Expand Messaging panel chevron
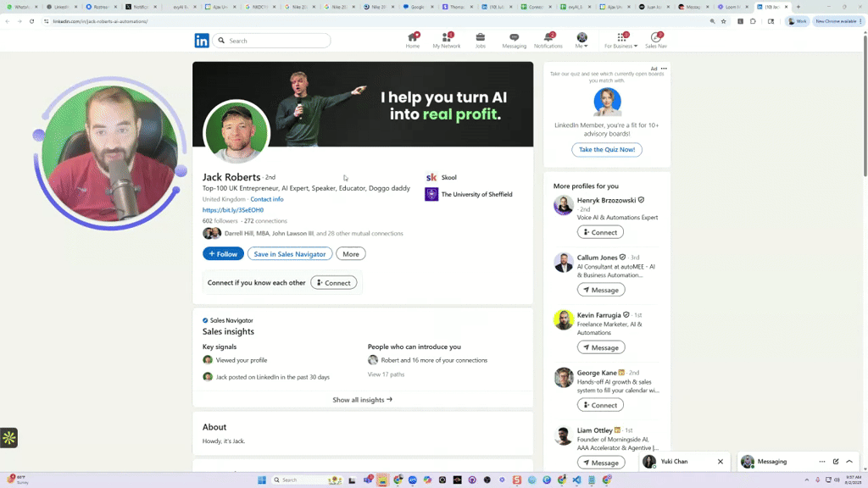 coord(849,462)
